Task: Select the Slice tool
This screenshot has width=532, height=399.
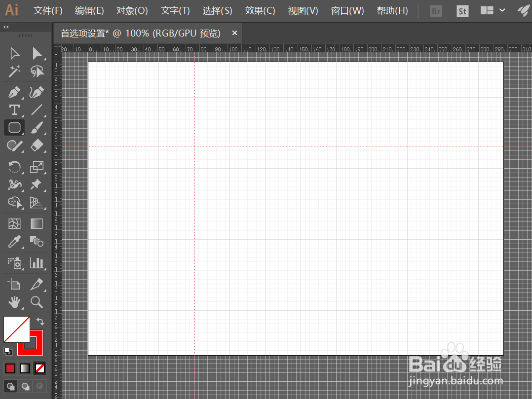Action: point(37,284)
